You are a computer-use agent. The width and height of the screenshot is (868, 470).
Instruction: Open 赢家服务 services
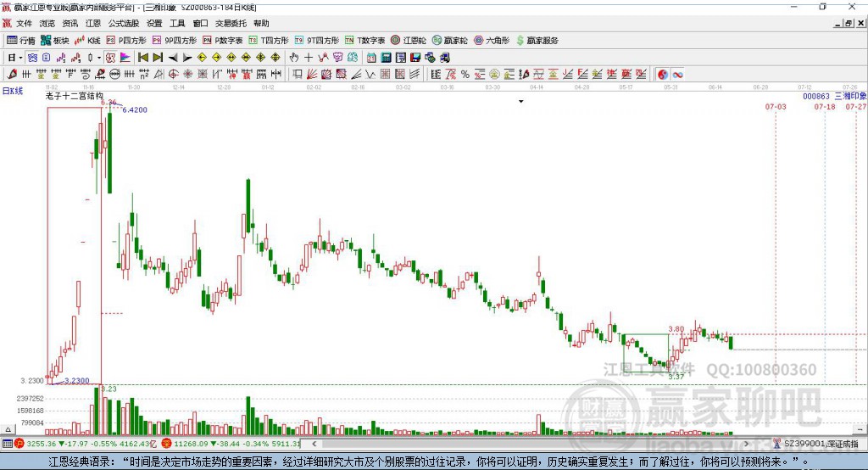point(537,41)
